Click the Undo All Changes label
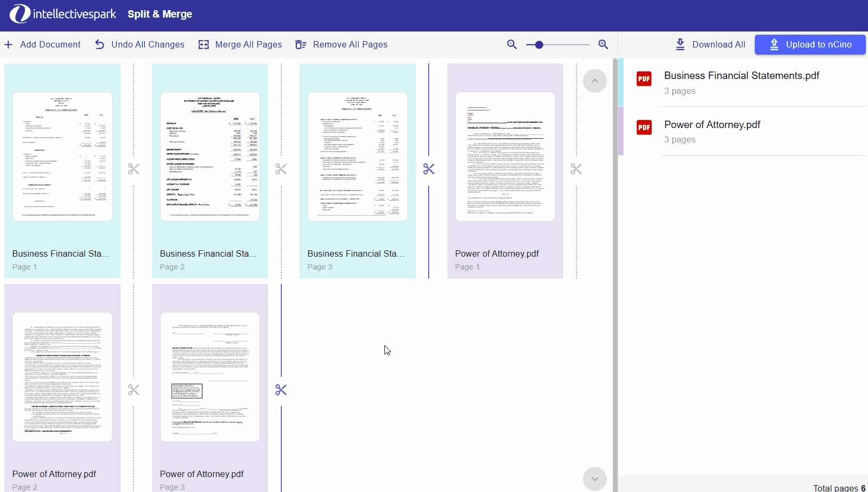The width and height of the screenshot is (868, 492). tap(148, 44)
